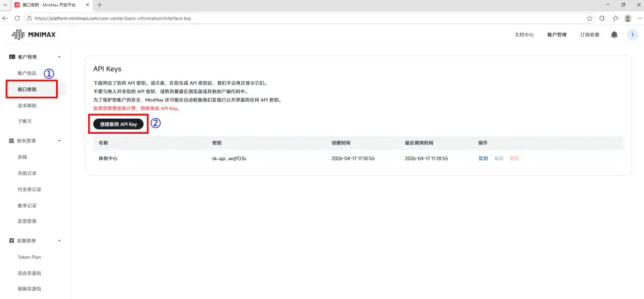Select 子账号 in the sidebar

click(24, 121)
